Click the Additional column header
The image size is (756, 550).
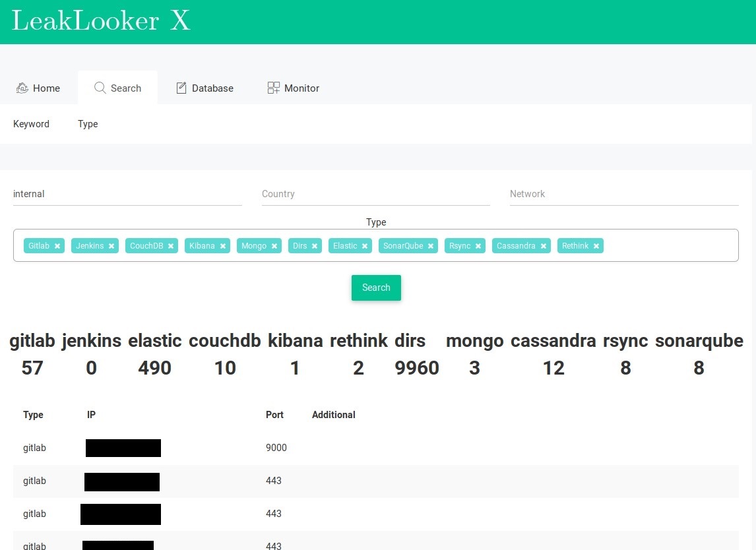[334, 415]
